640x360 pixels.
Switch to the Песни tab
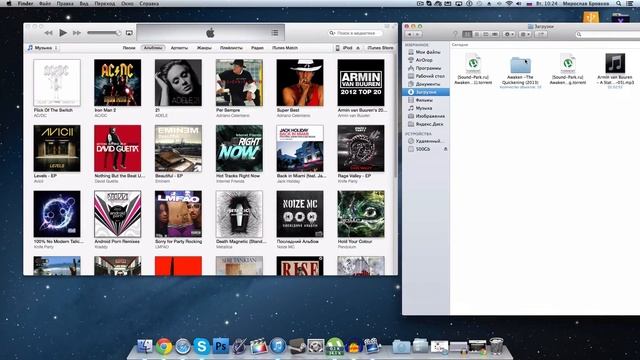[x=129, y=48]
